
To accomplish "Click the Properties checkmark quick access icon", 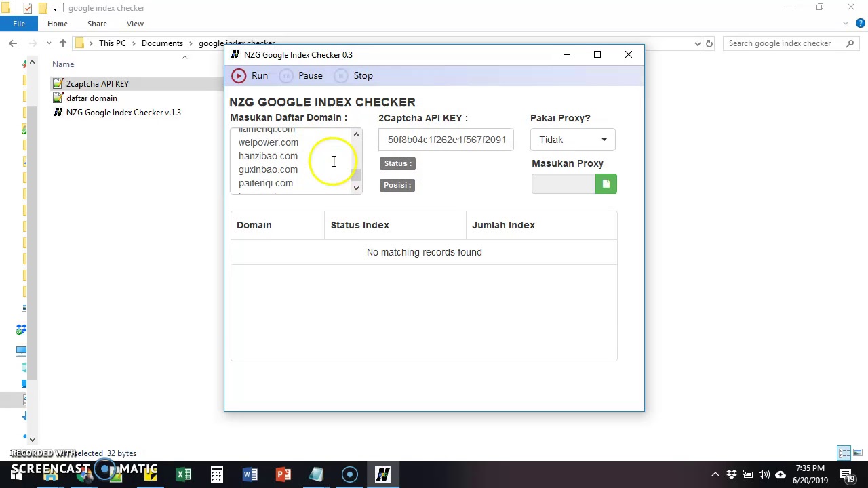I will point(28,8).
